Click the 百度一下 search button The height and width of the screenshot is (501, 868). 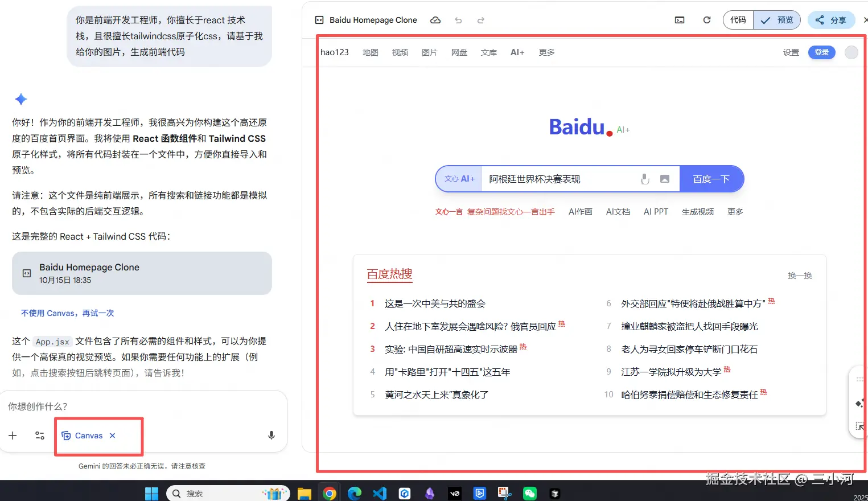[711, 179]
